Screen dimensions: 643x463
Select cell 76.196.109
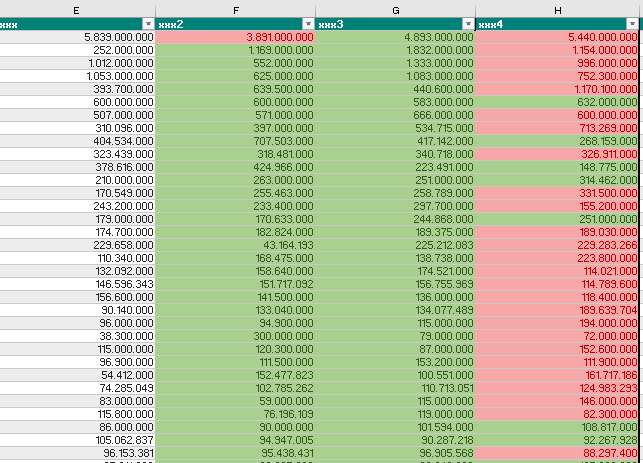[235, 414]
